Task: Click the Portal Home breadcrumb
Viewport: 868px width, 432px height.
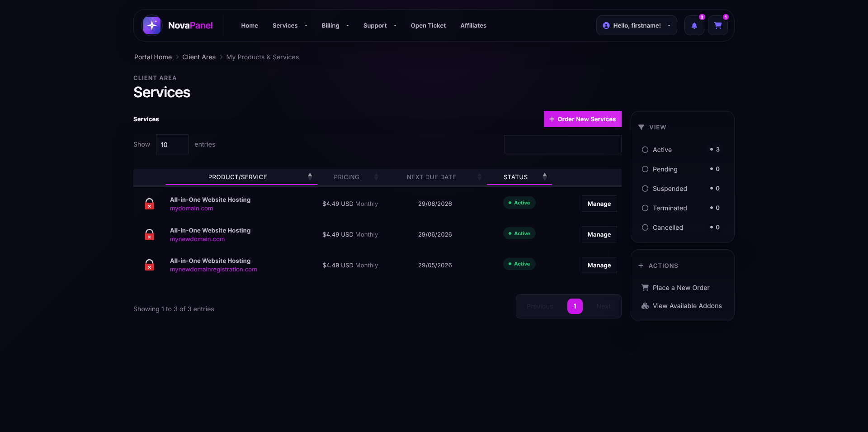Action: (x=153, y=57)
